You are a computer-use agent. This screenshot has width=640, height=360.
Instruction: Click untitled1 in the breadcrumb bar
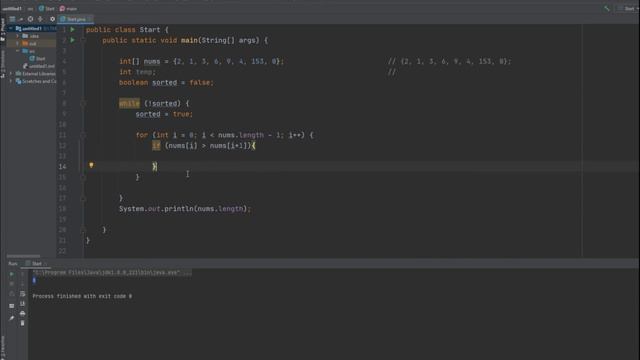point(12,9)
